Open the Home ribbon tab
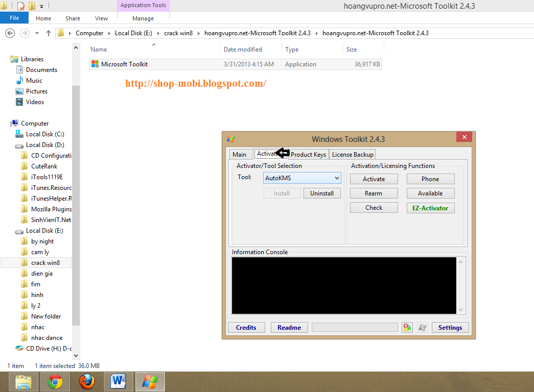This screenshot has height=392, width=534. pos(43,18)
